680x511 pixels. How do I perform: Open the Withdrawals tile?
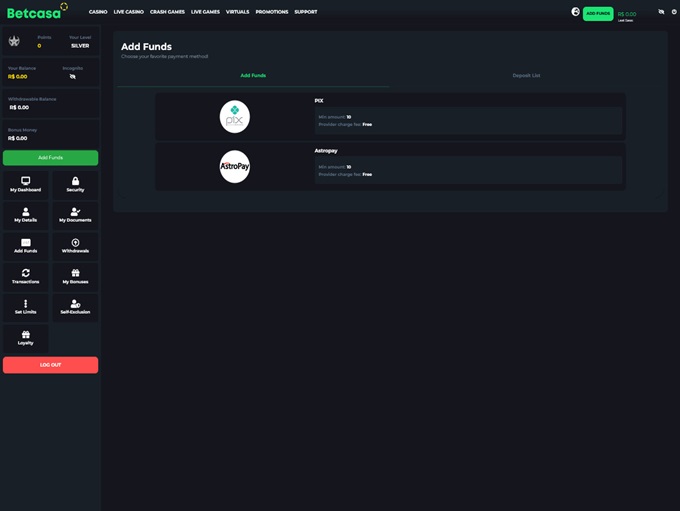pyautogui.click(x=75, y=246)
